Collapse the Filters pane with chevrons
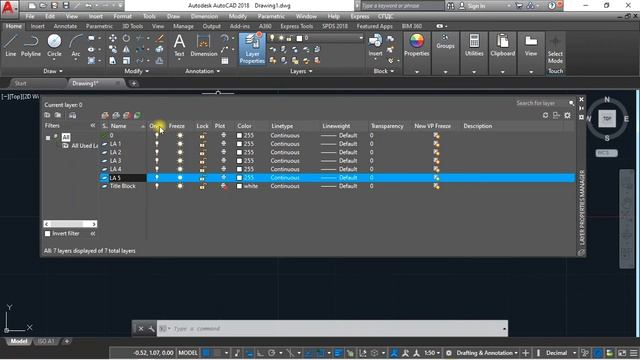The width and height of the screenshot is (640, 360). 93,126
